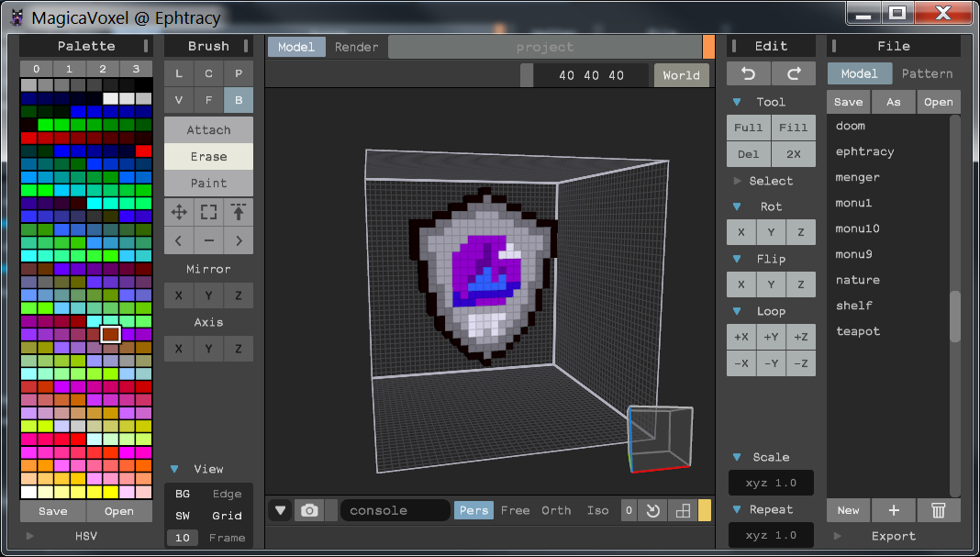This screenshot has width=980, height=557.
Task: Switch to the Pattern tab
Action: tap(927, 73)
